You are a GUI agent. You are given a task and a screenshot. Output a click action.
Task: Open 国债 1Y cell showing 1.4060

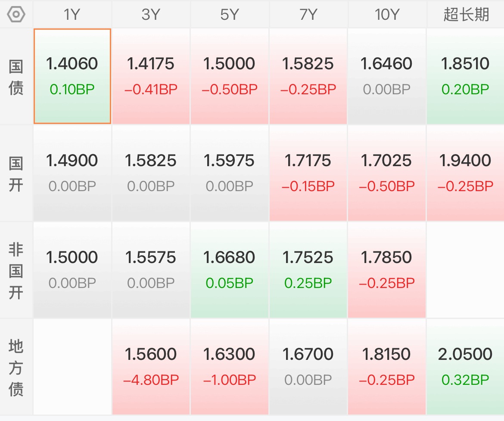72,76
